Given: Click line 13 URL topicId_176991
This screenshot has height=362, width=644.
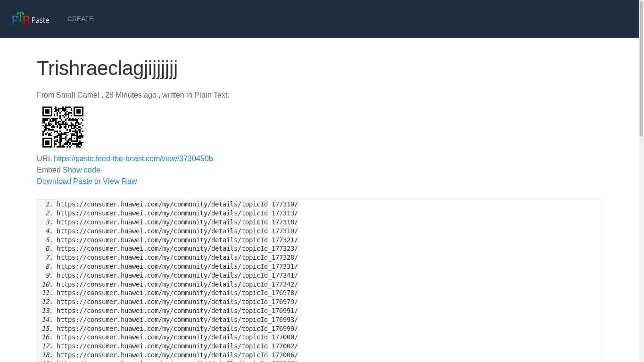Looking at the screenshot, I should click(177, 311).
